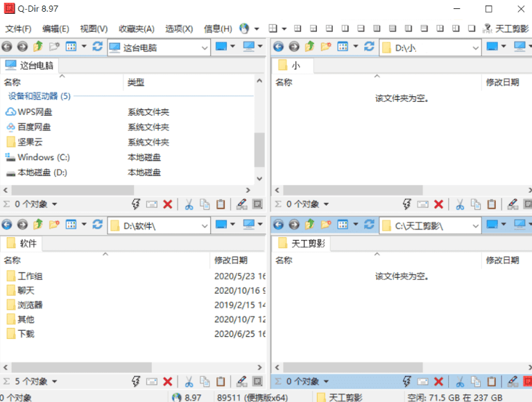Sort by 修改日期 in the D:\小 pane

502,82
